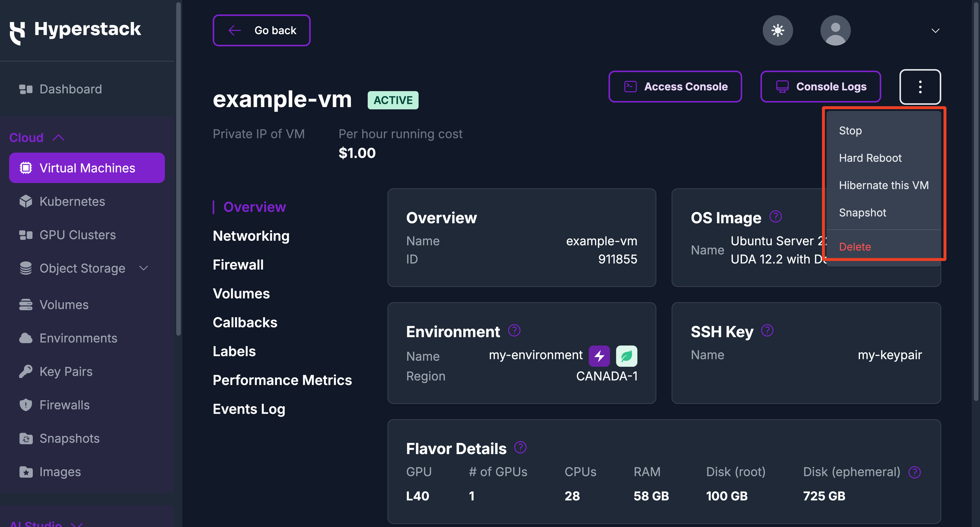Click monitor icon in Console Logs
The width and height of the screenshot is (980, 527).
coord(782,87)
